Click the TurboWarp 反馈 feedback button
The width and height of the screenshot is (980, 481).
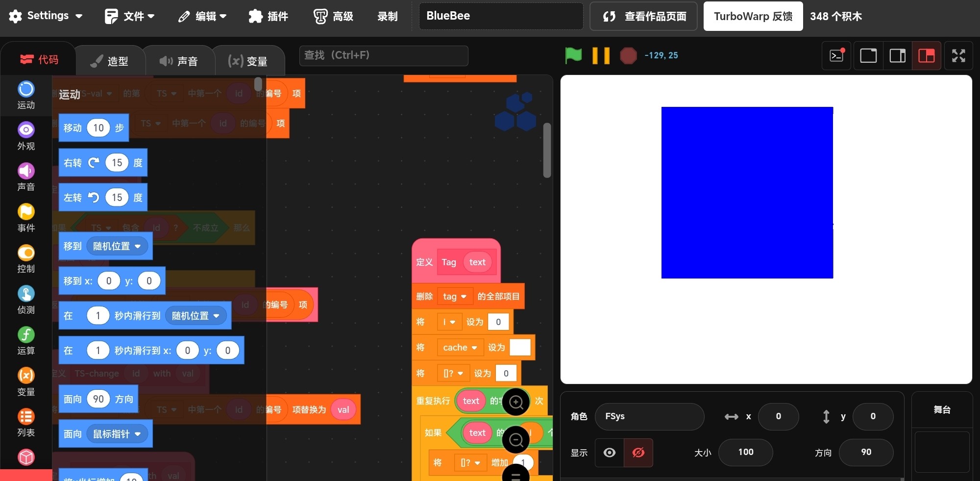click(753, 16)
